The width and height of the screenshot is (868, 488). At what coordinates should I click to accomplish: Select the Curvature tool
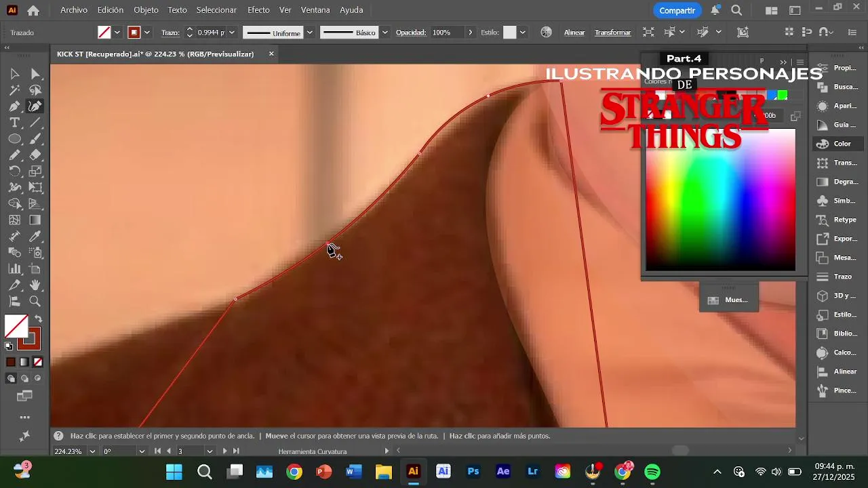(35, 106)
